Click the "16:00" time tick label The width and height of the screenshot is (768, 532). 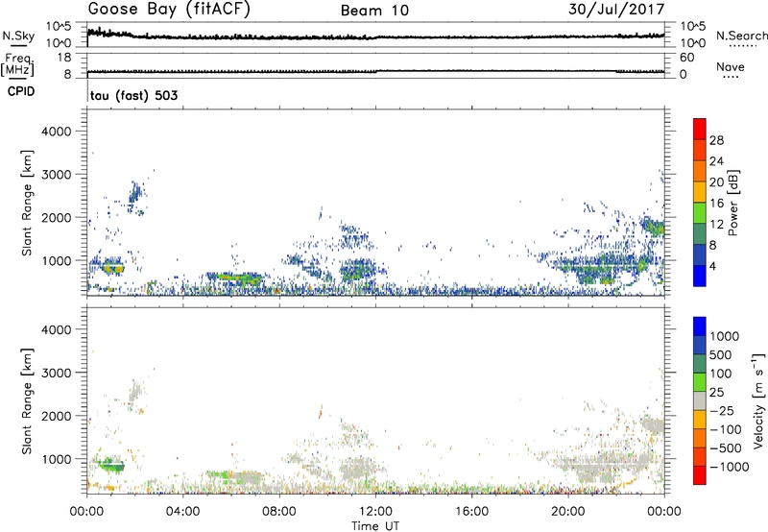(471, 512)
